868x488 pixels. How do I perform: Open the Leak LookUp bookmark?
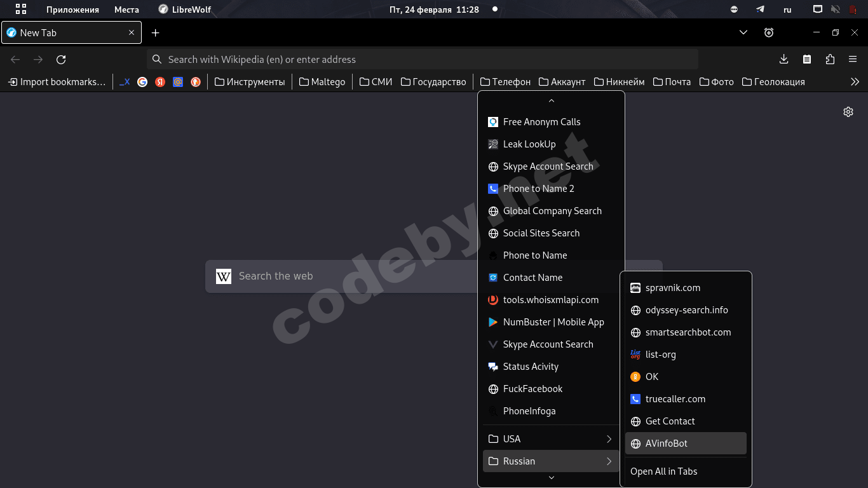551,144
